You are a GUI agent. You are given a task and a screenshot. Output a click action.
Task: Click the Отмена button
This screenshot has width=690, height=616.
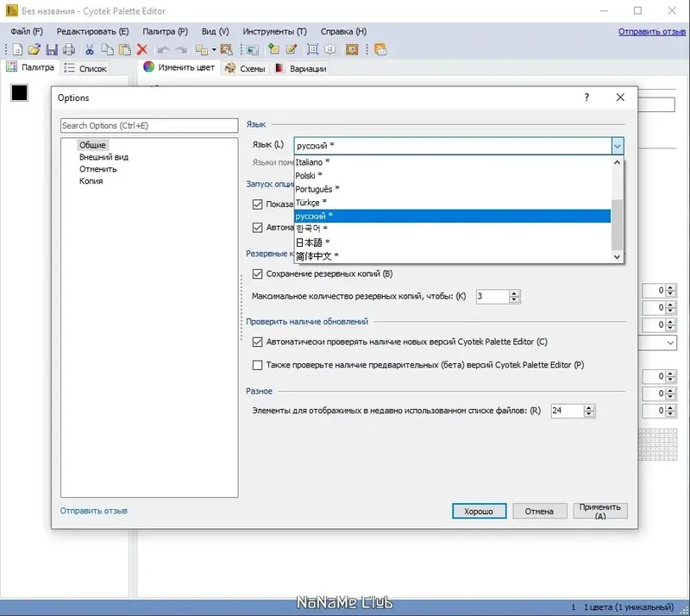[x=540, y=512]
